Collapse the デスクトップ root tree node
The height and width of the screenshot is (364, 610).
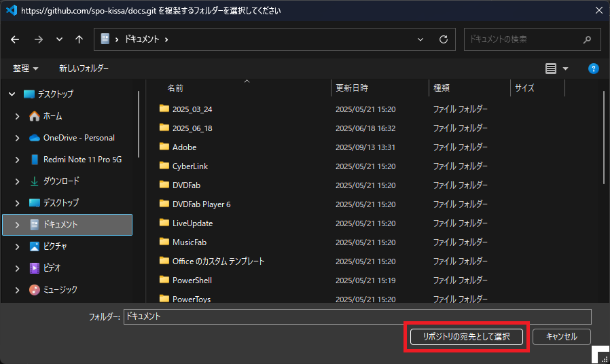click(x=12, y=94)
